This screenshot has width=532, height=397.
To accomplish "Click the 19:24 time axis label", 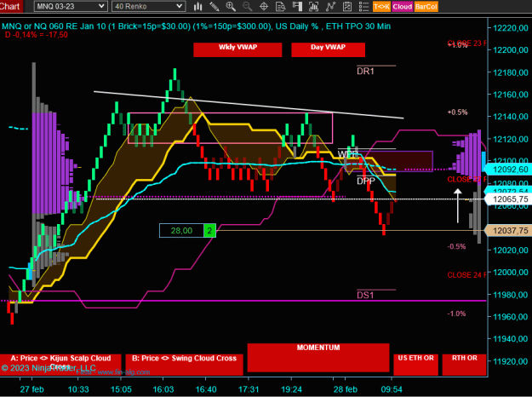I will click(291, 389).
